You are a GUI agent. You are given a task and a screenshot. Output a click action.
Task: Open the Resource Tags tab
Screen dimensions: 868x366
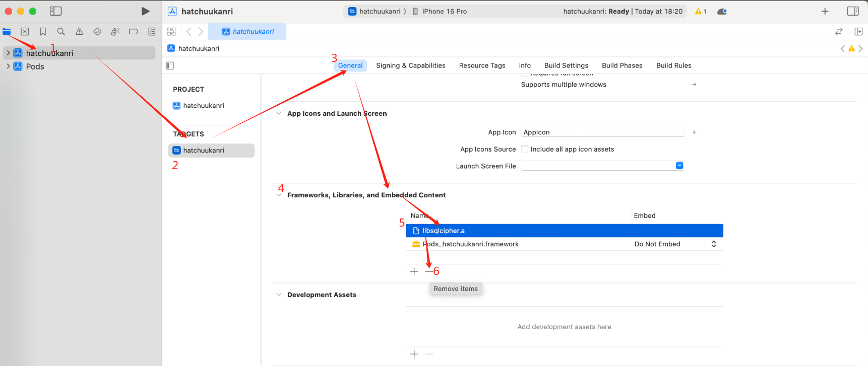(x=482, y=65)
